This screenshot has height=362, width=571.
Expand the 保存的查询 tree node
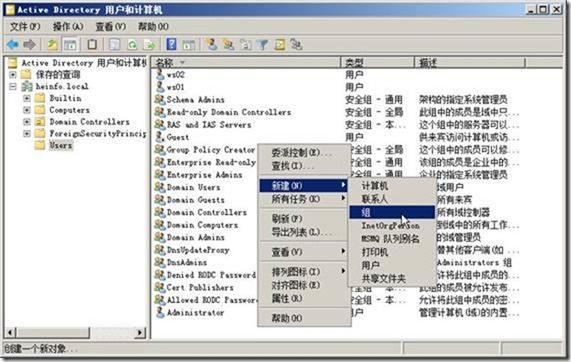tap(13, 75)
